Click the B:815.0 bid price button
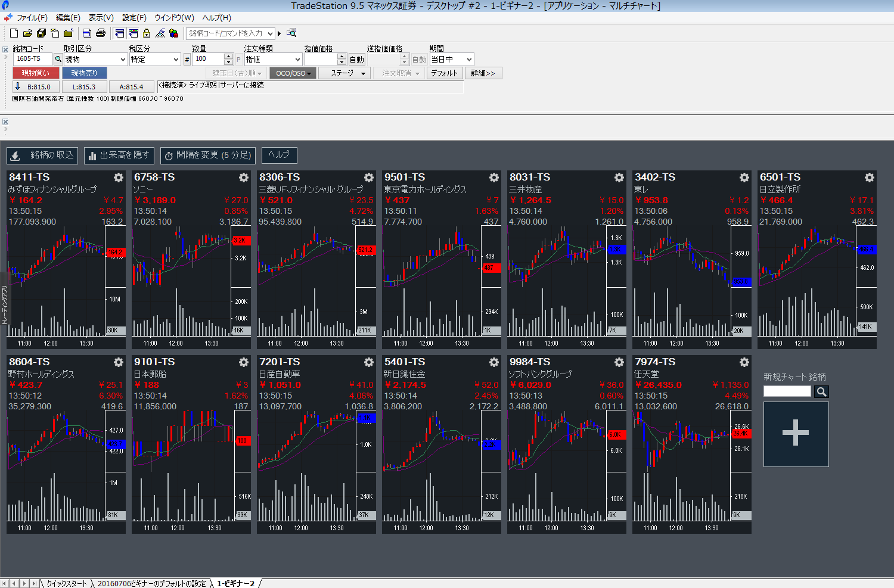Viewport: 894px width, 588px height. click(x=36, y=87)
